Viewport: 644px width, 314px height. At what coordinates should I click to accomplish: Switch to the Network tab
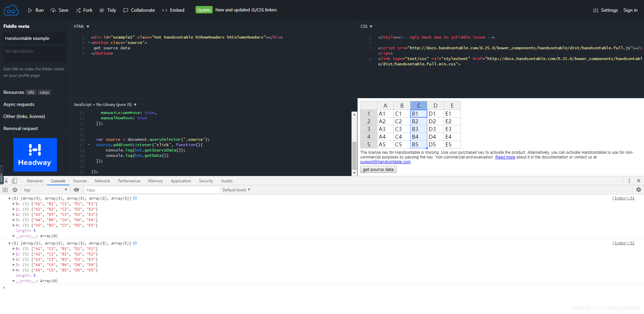(x=102, y=181)
